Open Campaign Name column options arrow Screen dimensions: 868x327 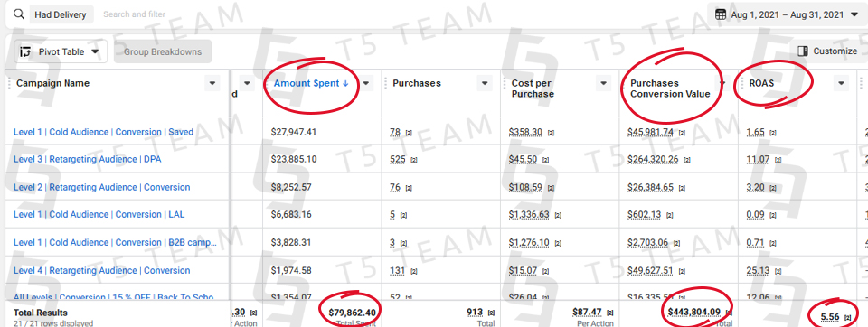coord(212,83)
